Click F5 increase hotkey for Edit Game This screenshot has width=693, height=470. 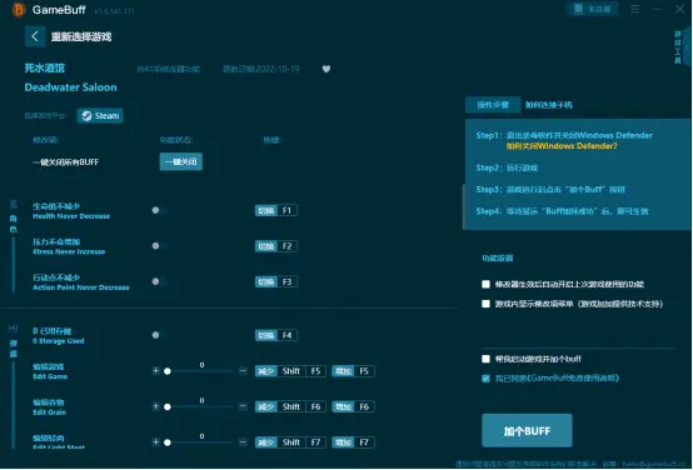tap(353, 371)
